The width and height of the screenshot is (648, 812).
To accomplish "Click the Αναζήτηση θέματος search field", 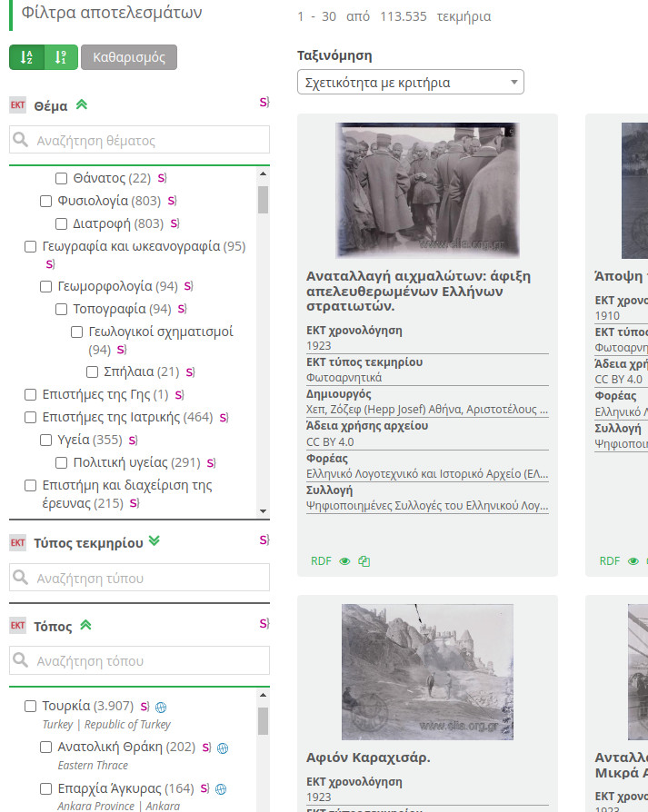I will 140,141.
